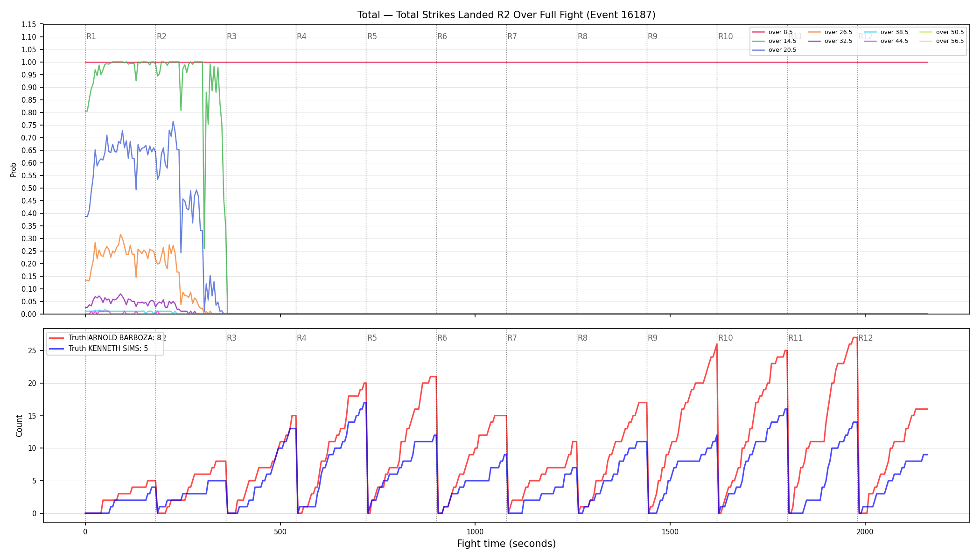Viewport: 980px width, 560px height.
Task: Click the R8 round label in count chart
Action: coord(582,338)
